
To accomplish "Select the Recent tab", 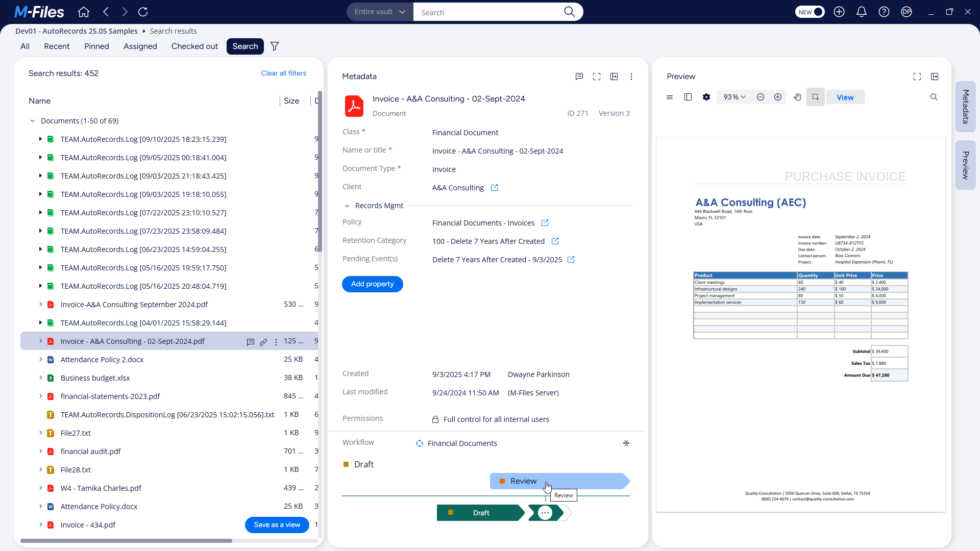I will 57,46.
